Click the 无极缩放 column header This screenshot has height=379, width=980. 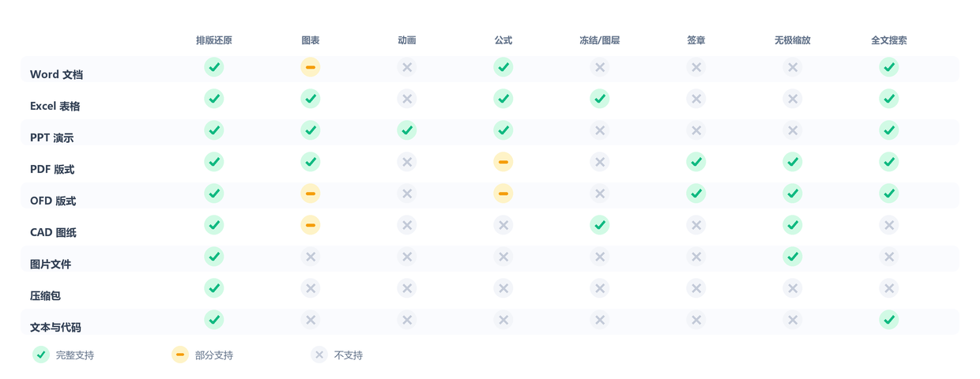(793, 40)
